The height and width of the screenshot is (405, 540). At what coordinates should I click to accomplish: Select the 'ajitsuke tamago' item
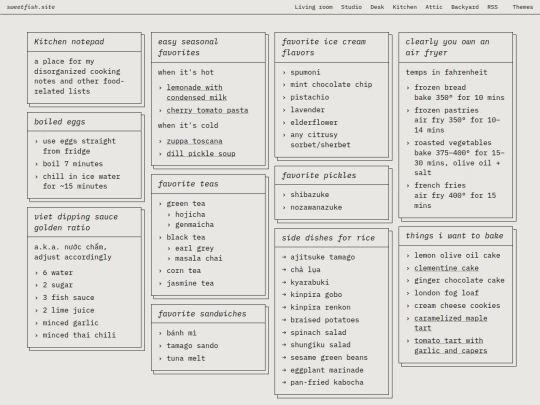pos(322,257)
